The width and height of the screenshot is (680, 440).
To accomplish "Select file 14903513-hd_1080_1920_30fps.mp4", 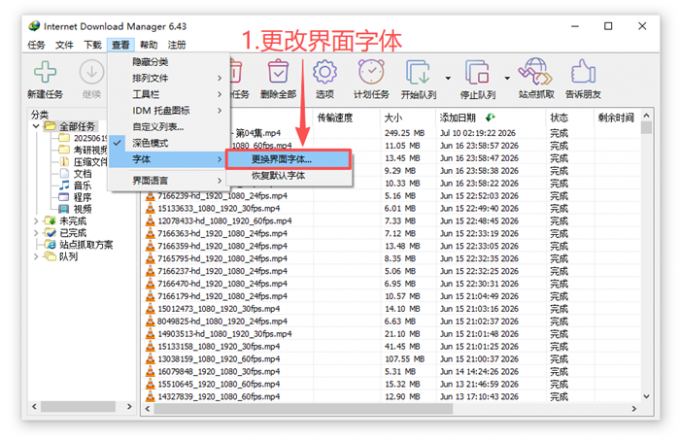I will [x=224, y=334].
